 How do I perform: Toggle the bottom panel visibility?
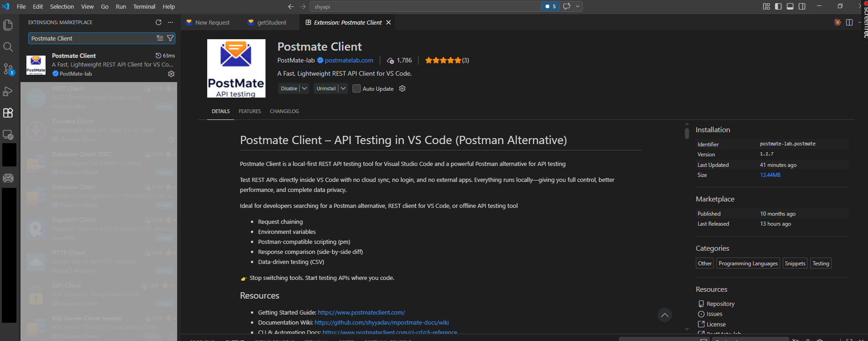coord(790,6)
